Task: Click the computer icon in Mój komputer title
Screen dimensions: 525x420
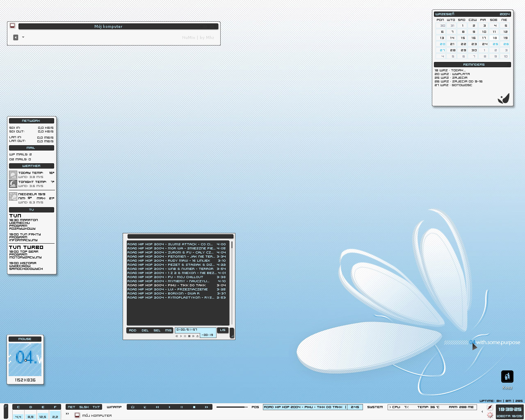Action: pyautogui.click(x=13, y=26)
